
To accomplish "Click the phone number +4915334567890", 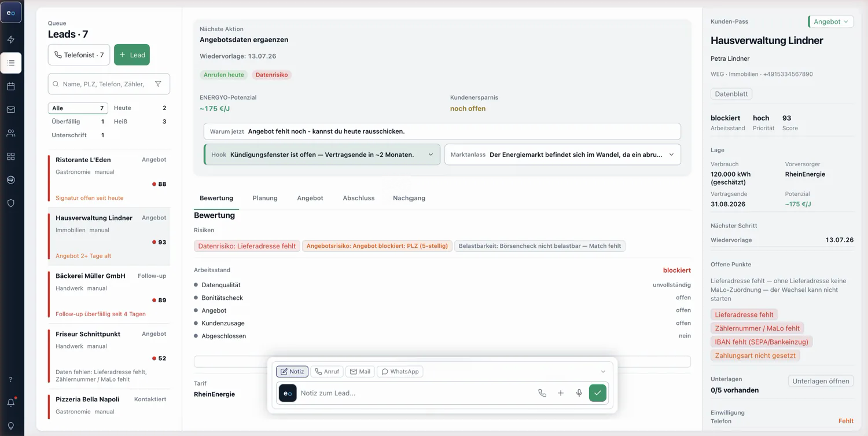I will point(788,74).
